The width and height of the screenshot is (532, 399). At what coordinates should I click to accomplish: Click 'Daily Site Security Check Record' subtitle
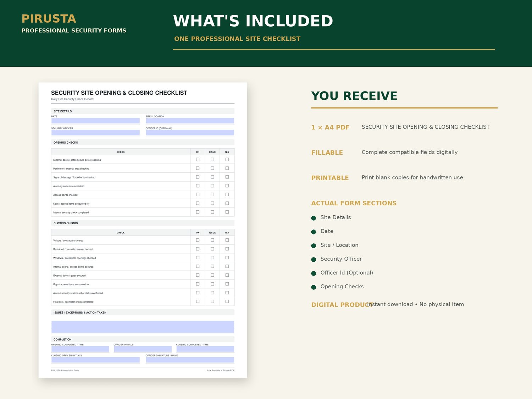click(x=72, y=99)
